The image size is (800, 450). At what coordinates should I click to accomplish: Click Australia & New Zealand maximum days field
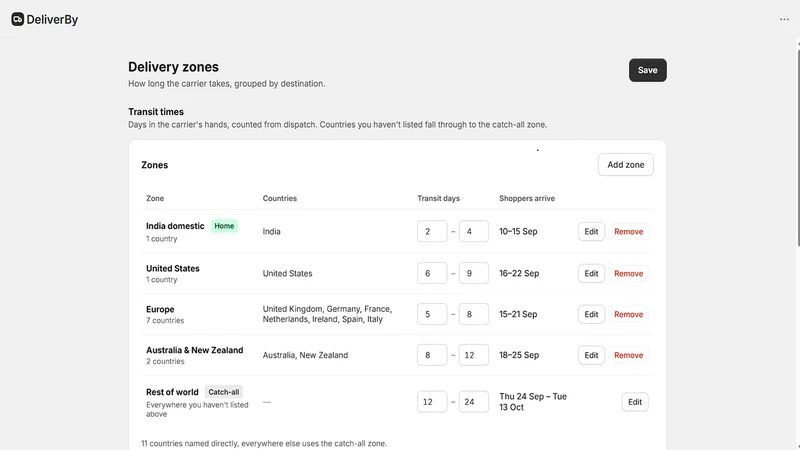473,355
